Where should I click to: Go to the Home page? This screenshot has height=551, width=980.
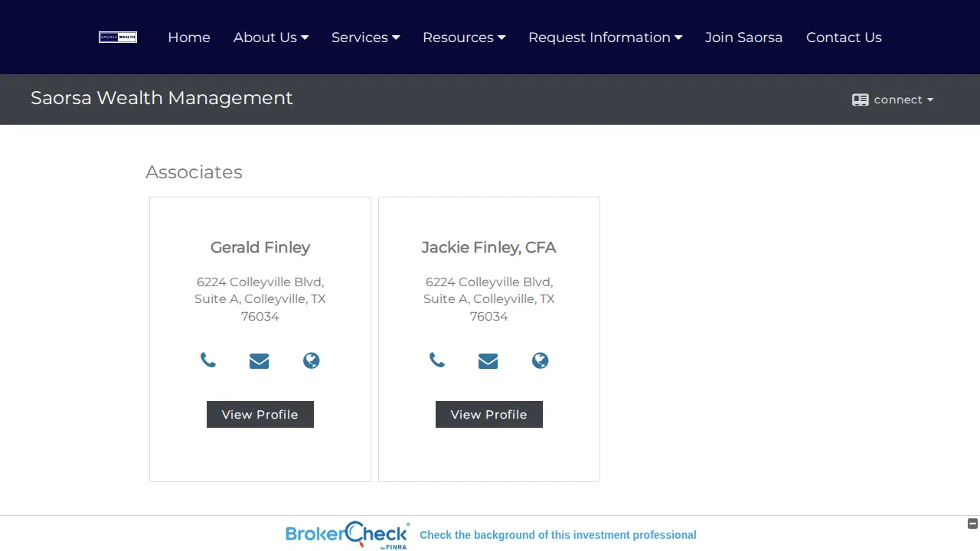189,37
